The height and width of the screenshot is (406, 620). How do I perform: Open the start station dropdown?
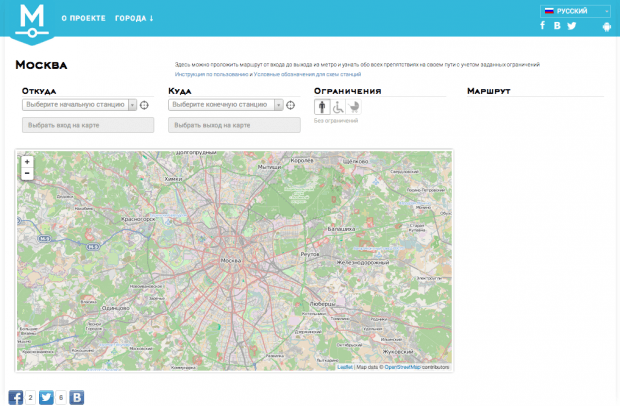(x=79, y=104)
